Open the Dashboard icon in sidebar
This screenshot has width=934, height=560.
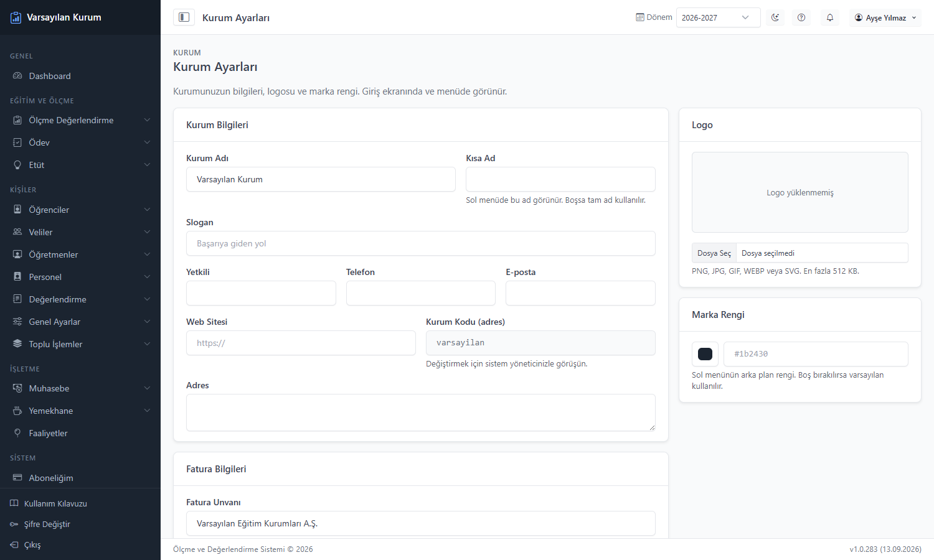click(x=17, y=76)
